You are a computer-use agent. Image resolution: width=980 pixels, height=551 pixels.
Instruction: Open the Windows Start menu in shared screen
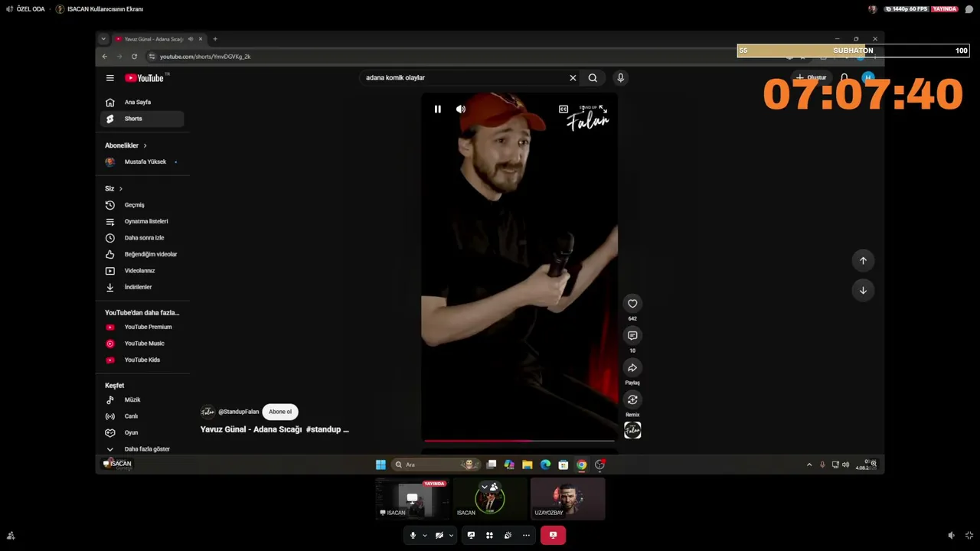coord(381,465)
